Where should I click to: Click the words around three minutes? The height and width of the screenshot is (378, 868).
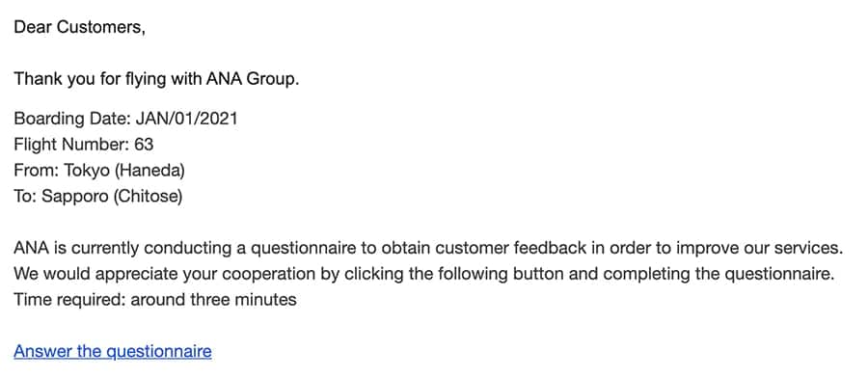click(x=214, y=300)
